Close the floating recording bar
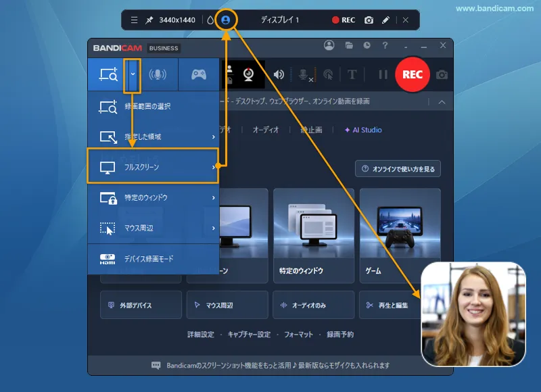 click(406, 20)
